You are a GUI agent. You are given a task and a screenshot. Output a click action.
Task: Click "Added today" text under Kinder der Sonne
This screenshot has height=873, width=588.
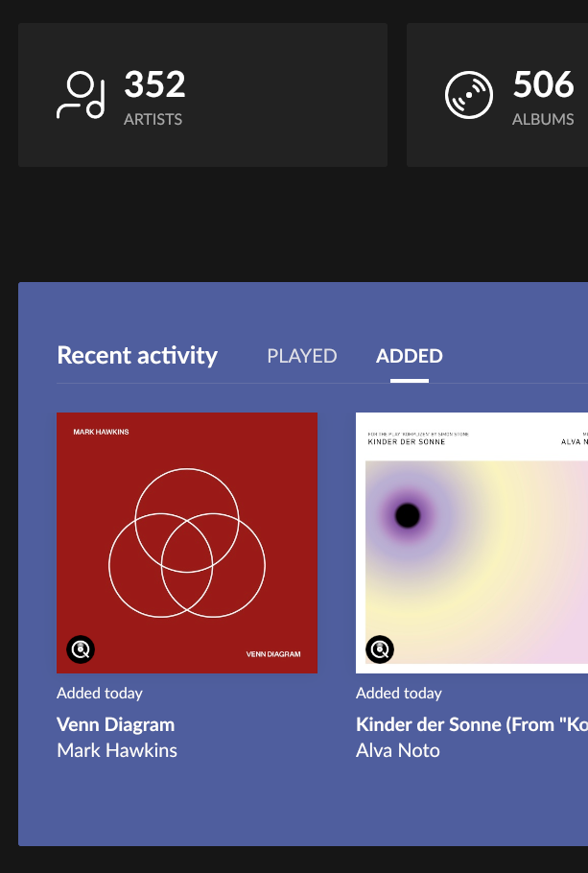pyautogui.click(x=399, y=693)
